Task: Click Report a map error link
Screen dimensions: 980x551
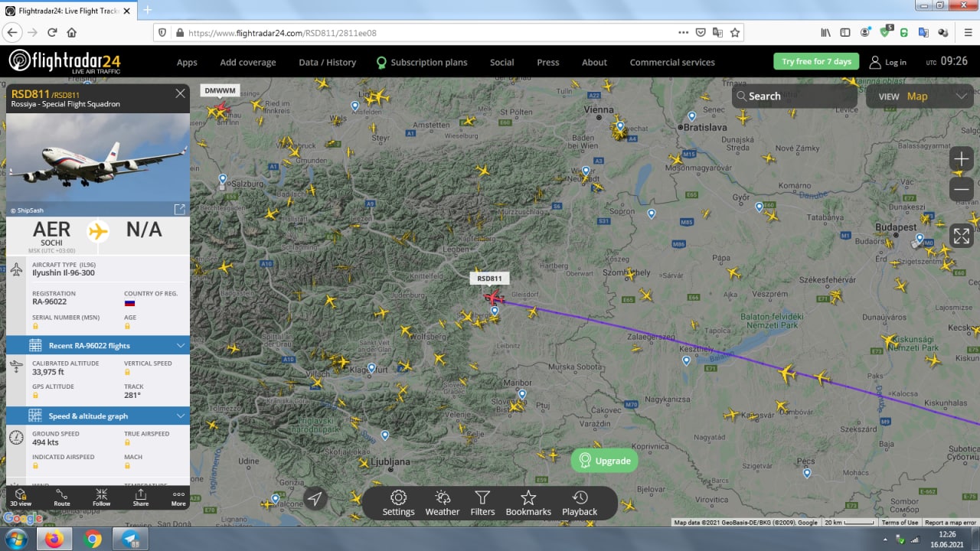Action: tap(950, 523)
